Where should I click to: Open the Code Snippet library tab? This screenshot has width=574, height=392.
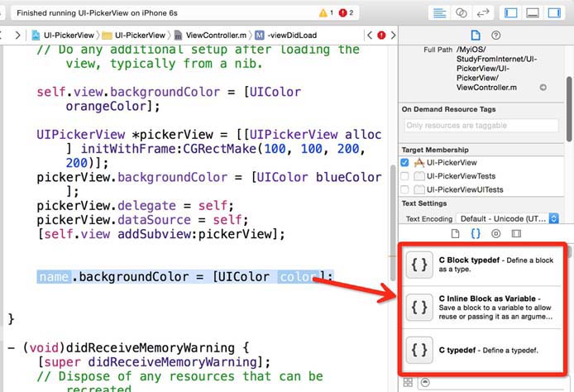point(476,234)
